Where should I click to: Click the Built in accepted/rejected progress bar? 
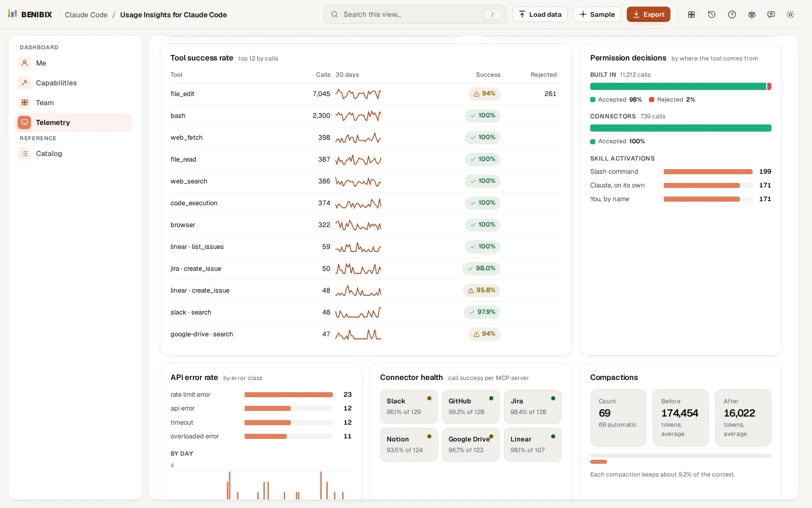(681, 86)
